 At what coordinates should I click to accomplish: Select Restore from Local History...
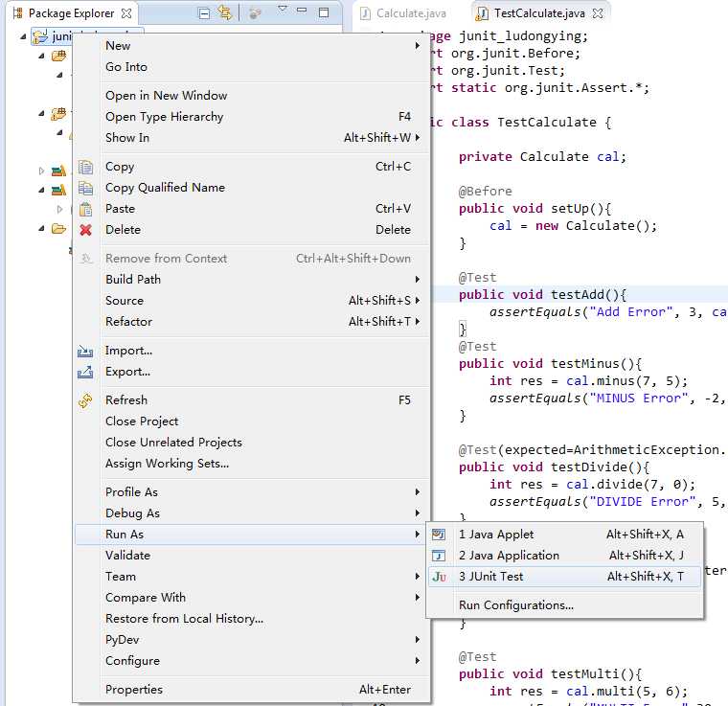point(252,619)
